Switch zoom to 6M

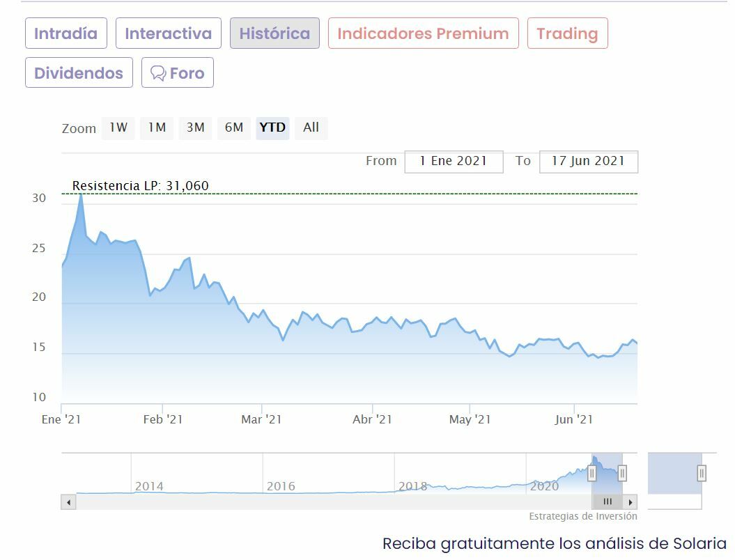pos(234,127)
